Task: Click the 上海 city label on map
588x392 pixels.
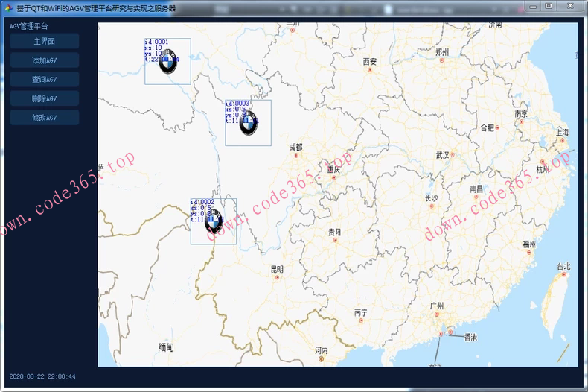Action: pos(563,132)
